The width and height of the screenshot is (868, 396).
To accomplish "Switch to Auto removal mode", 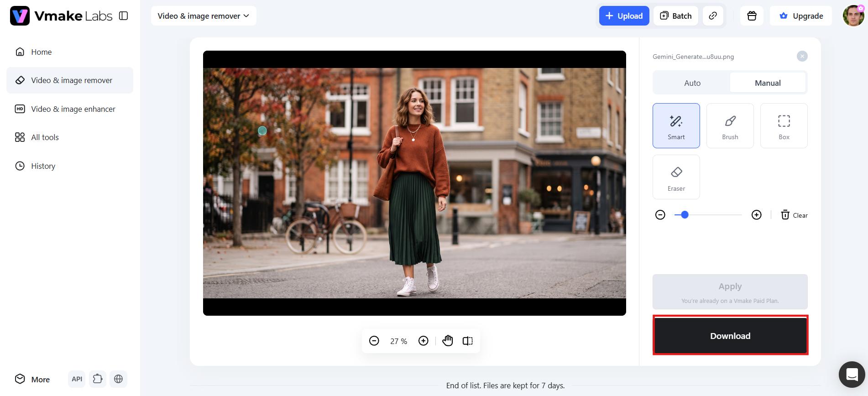I will 692,83.
